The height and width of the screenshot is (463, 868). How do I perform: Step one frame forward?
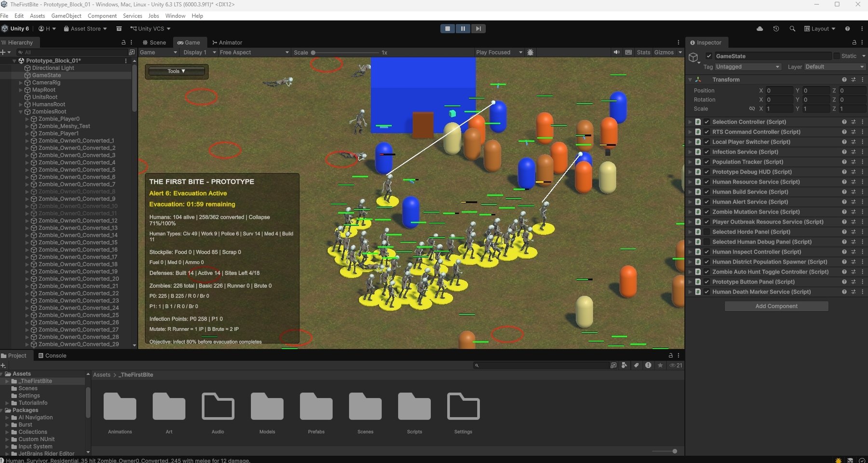[478, 28]
